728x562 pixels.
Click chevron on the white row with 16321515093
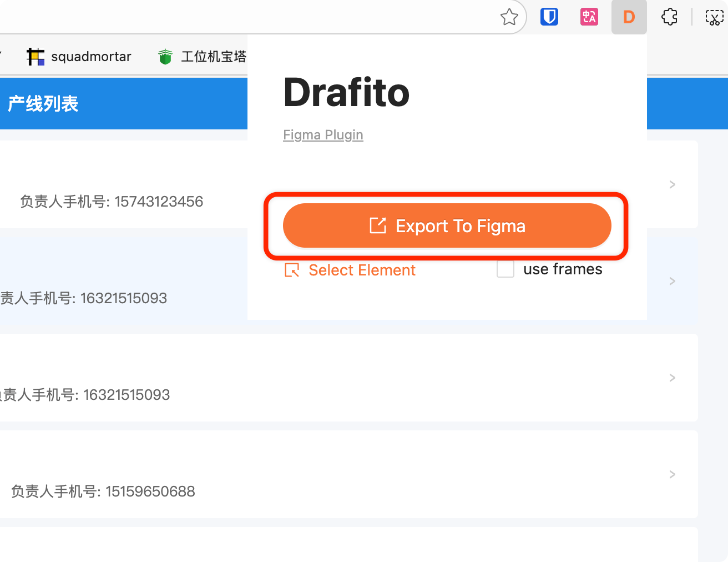click(672, 378)
